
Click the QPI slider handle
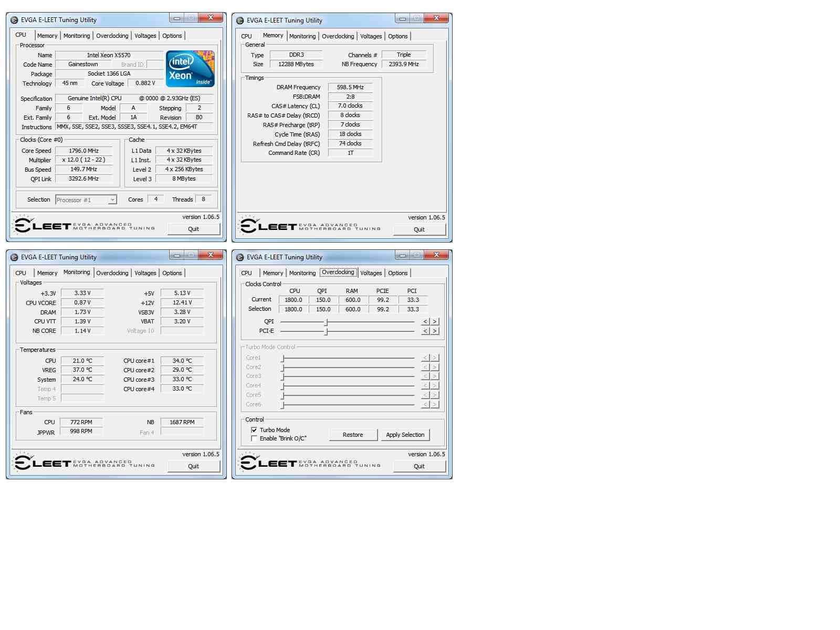coord(326,322)
